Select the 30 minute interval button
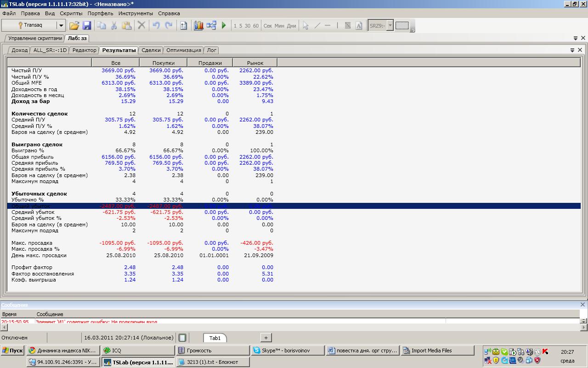 (x=248, y=26)
